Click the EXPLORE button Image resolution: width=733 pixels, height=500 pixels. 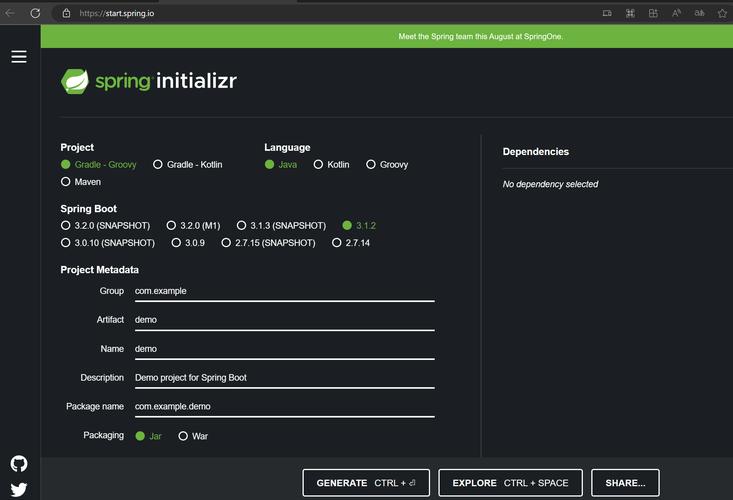(x=510, y=483)
